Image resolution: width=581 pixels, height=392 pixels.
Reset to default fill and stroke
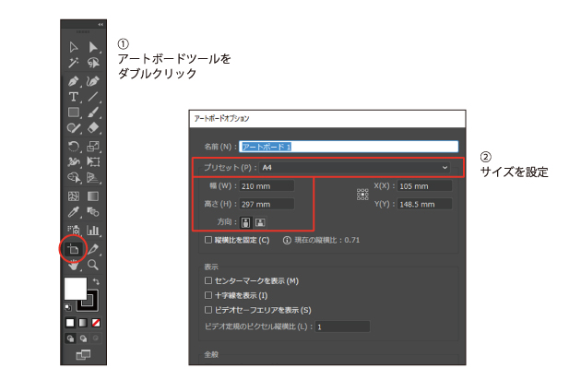pos(68,307)
